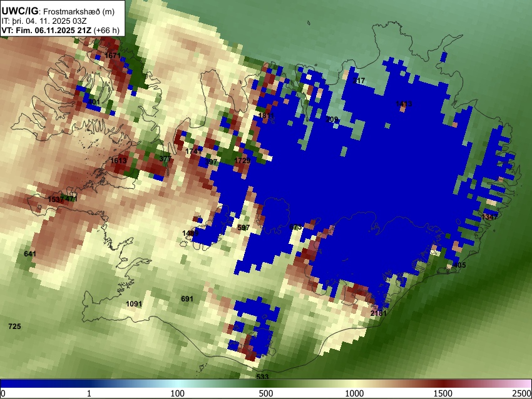Click the map value 377

click(x=165, y=158)
